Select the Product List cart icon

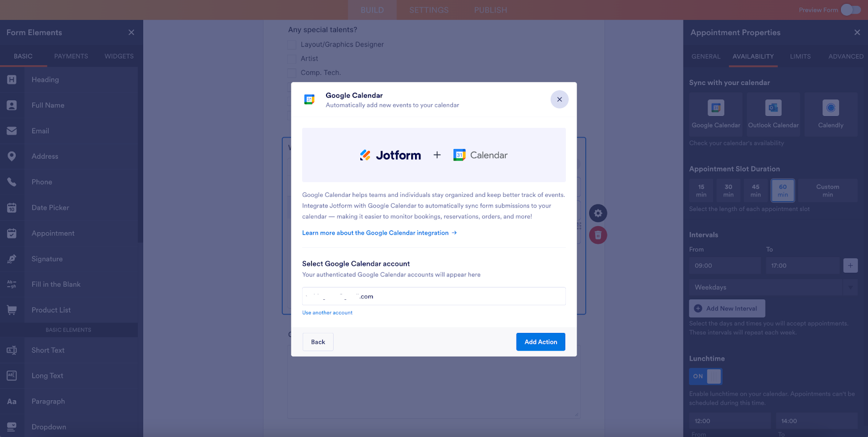click(x=12, y=310)
